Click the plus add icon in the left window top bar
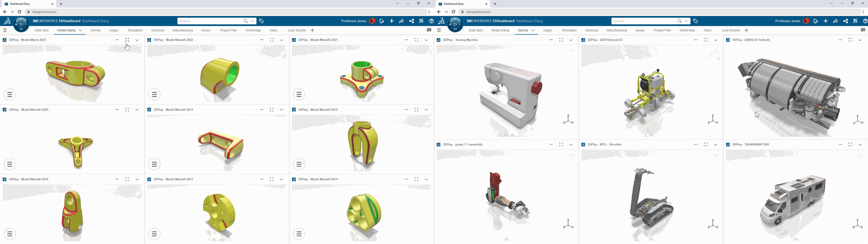 (x=392, y=21)
